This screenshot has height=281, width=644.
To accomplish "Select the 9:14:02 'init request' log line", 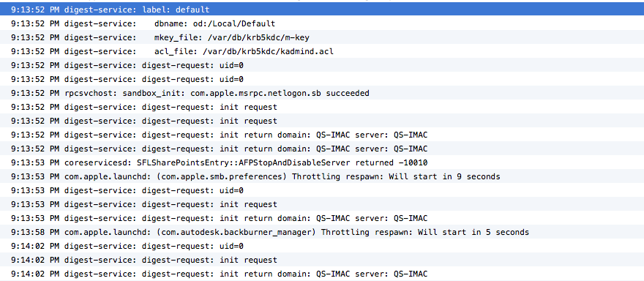I will [x=322, y=261].
